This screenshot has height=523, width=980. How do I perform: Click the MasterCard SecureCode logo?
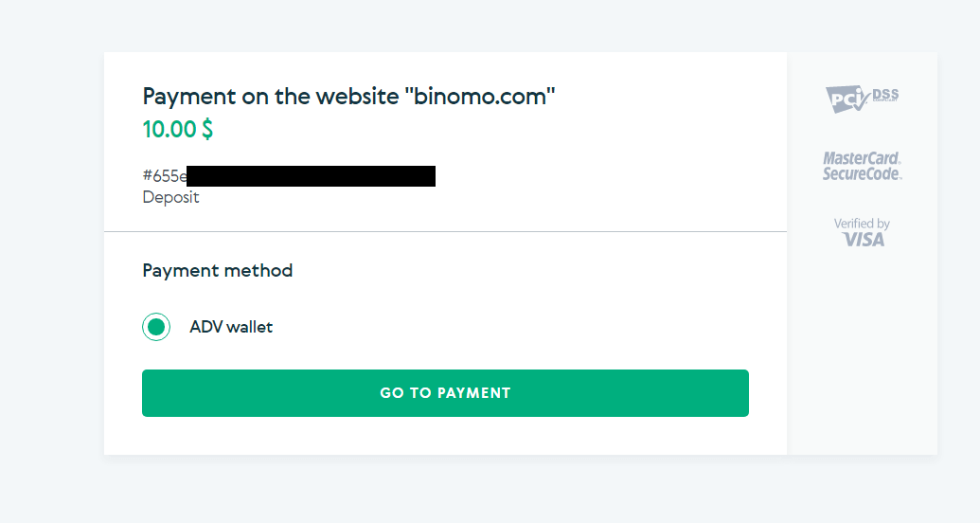coord(862,166)
